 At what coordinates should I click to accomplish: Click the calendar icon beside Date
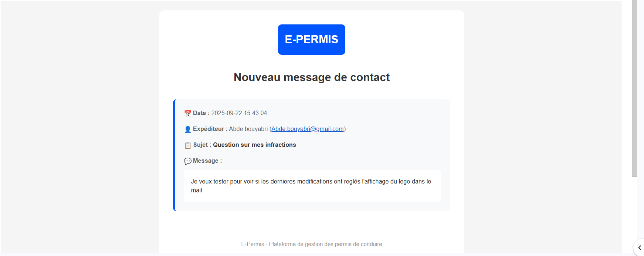point(188,113)
